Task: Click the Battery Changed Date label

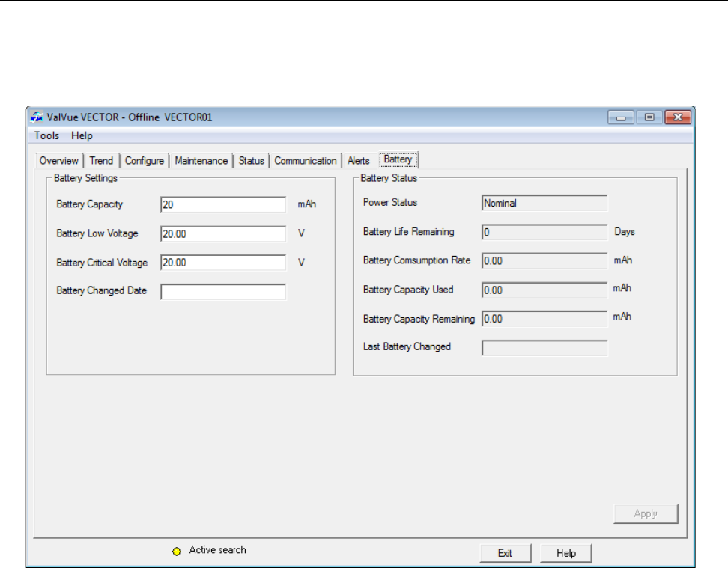Action: (101, 290)
